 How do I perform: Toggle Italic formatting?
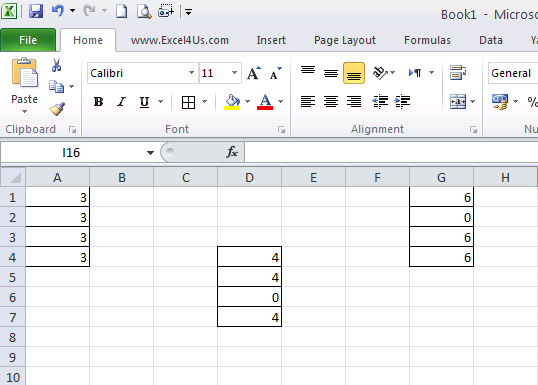click(121, 102)
